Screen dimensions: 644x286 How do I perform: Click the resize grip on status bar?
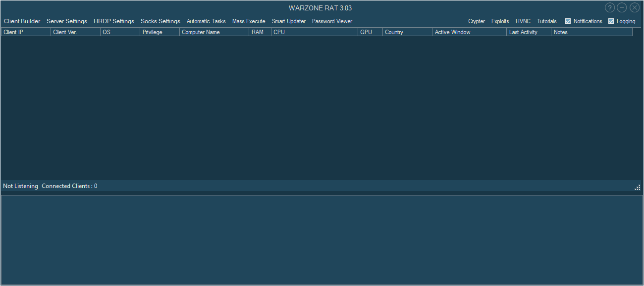[x=638, y=187]
